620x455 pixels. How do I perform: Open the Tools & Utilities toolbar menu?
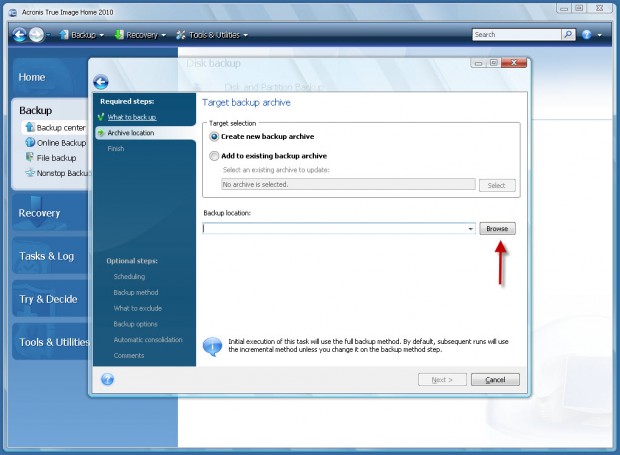pos(212,35)
